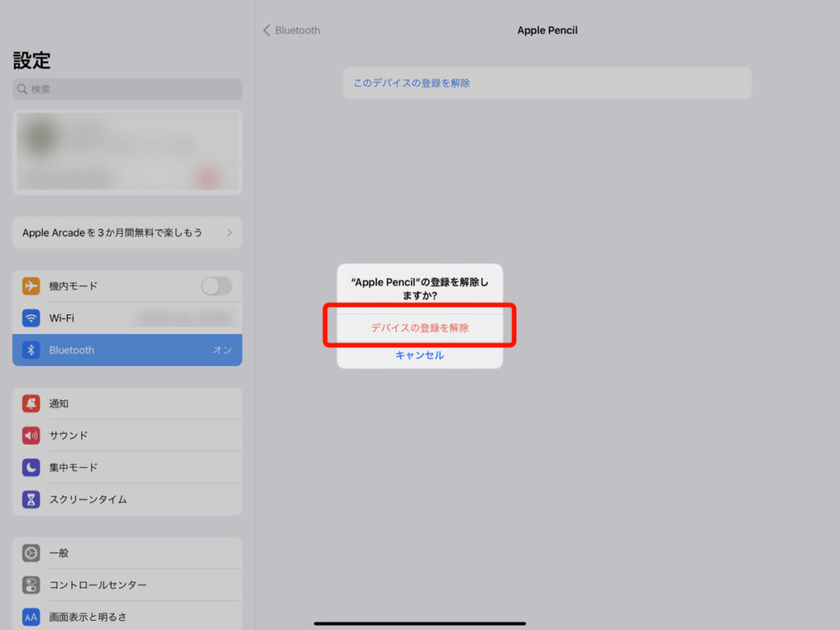Tap the Sound speaker icon
Image resolution: width=840 pixels, height=630 pixels.
tap(31, 436)
